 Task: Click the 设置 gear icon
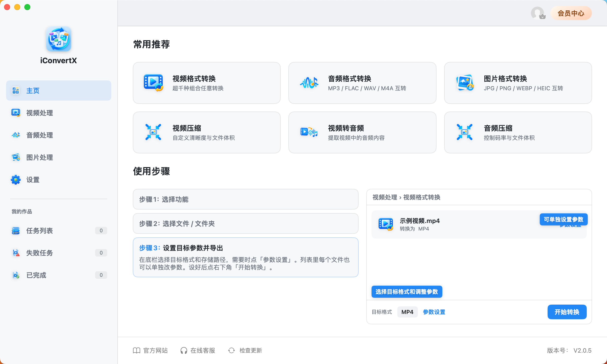(16, 180)
